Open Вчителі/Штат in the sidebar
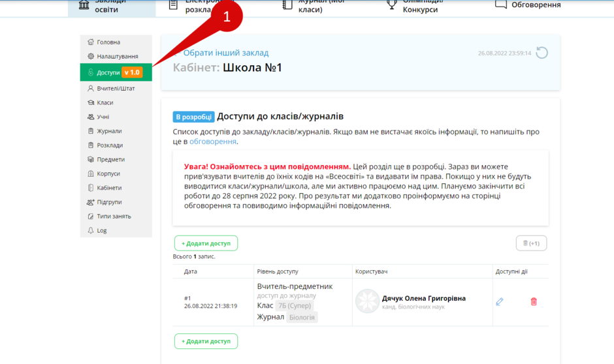The height and width of the screenshot is (364, 614). click(116, 88)
